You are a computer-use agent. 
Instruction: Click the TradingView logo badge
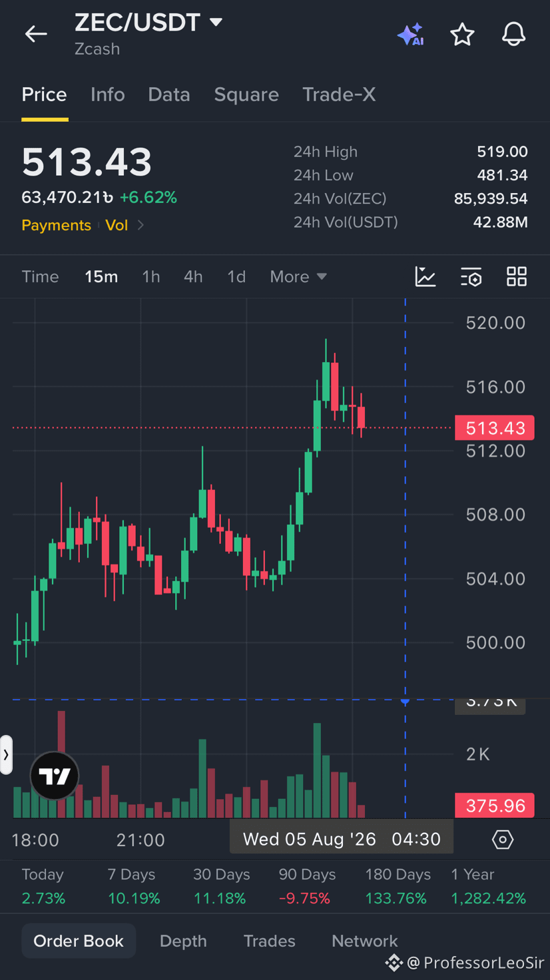(x=55, y=776)
